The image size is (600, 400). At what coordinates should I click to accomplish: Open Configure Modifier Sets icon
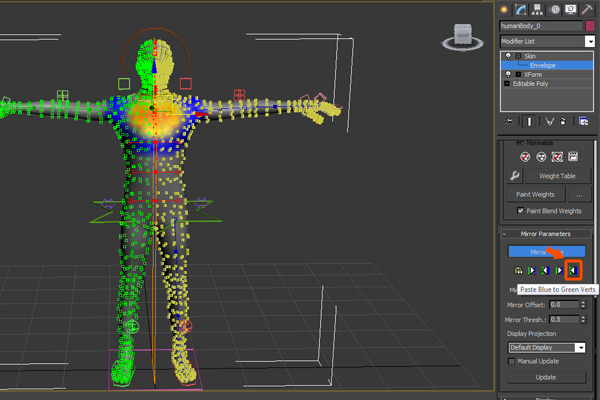(x=584, y=122)
